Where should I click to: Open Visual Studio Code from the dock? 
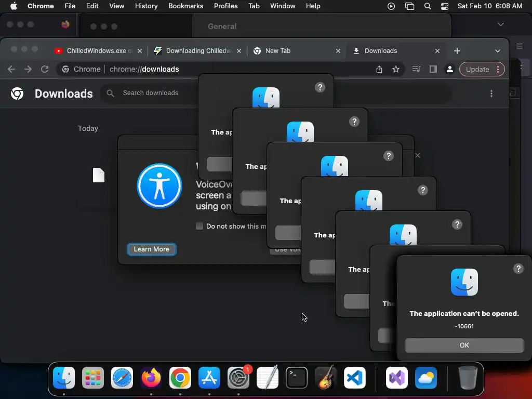(x=354, y=378)
